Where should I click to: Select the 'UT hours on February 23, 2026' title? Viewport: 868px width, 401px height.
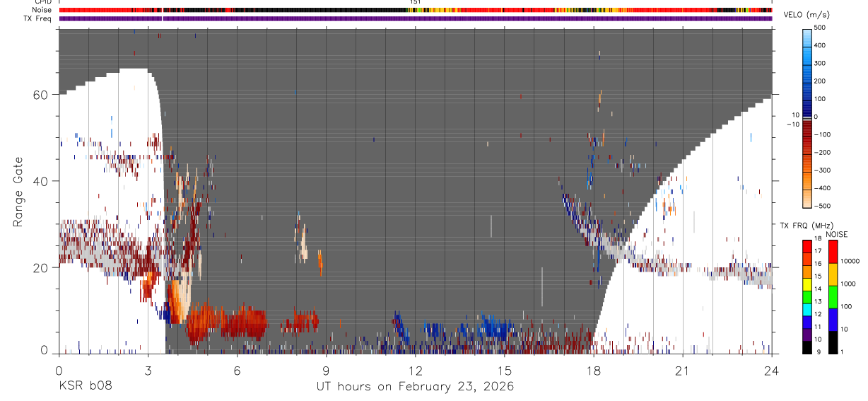tap(414, 387)
